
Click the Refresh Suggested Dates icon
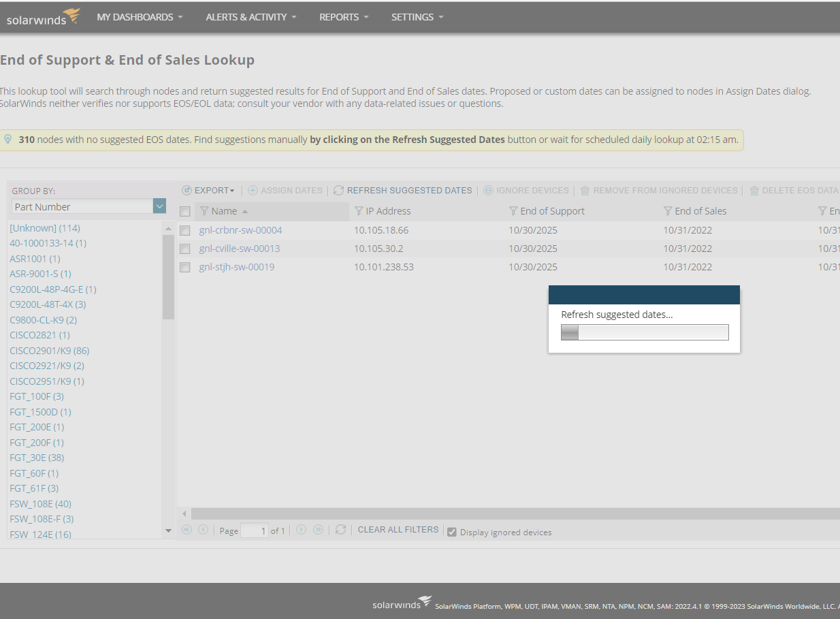click(x=338, y=191)
